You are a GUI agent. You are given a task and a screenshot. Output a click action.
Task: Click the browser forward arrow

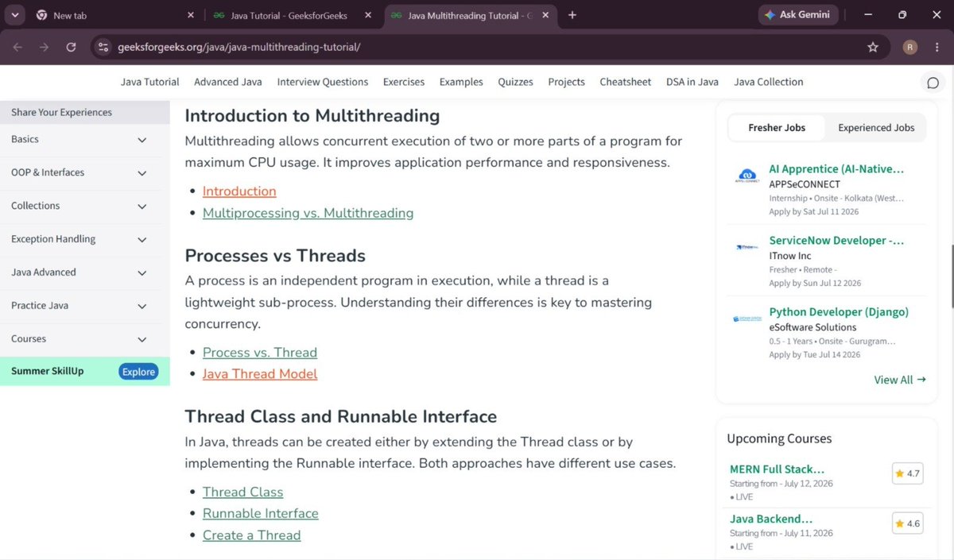45,47
